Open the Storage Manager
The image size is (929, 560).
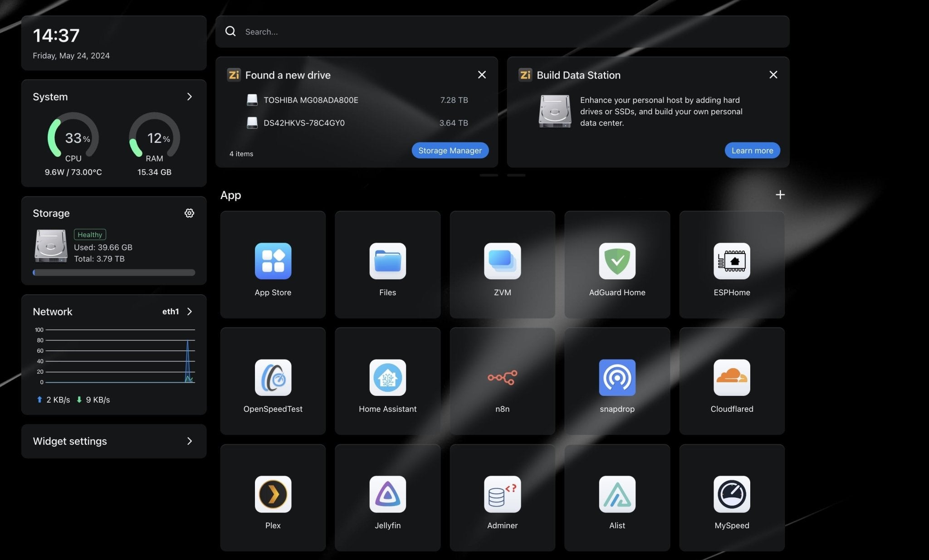(x=450, y=150)
